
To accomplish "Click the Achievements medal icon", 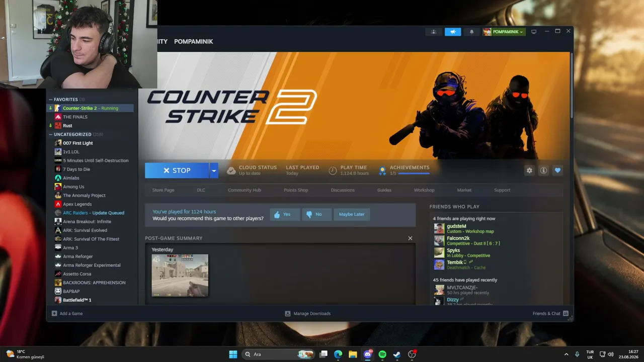I will tap(382, 170).
